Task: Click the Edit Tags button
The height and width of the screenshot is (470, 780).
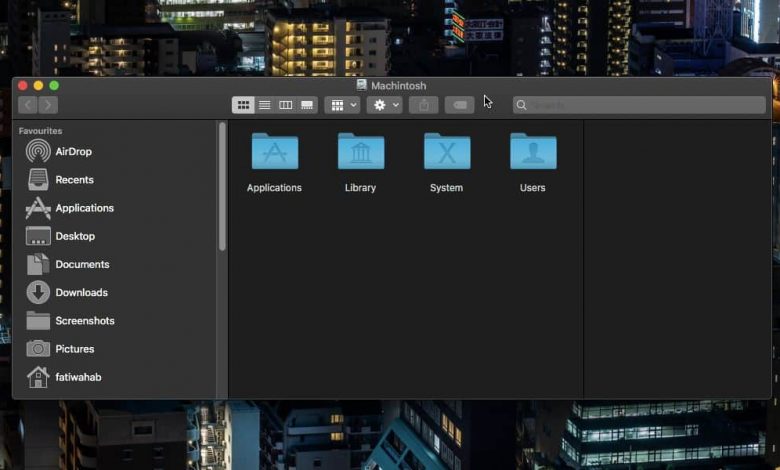Action: pos(459,105)
